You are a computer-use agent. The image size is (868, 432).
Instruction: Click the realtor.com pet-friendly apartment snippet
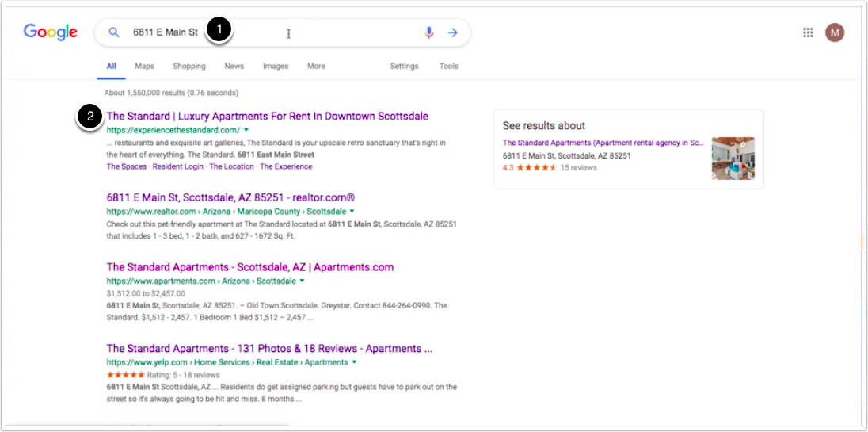coord(282,231)
